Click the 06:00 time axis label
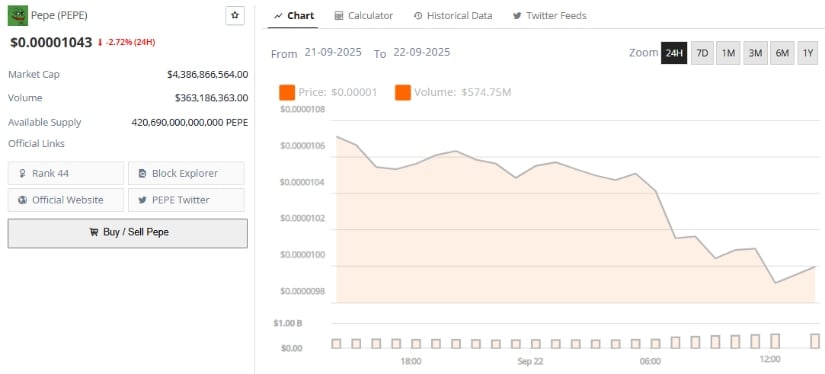Screen dimensions: 825x374 point(650,361)
